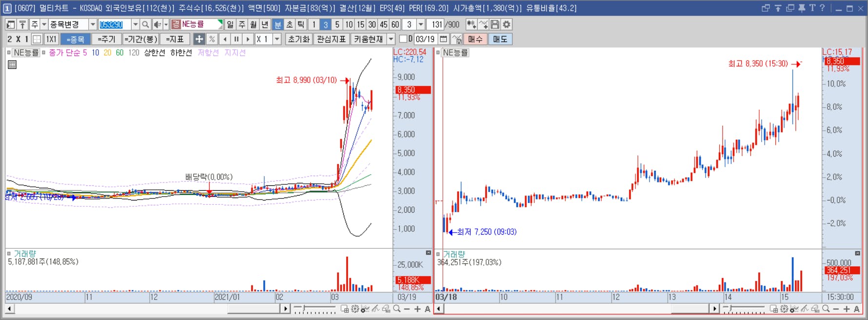Select the =주기 sync tab

tap(106, 39)
